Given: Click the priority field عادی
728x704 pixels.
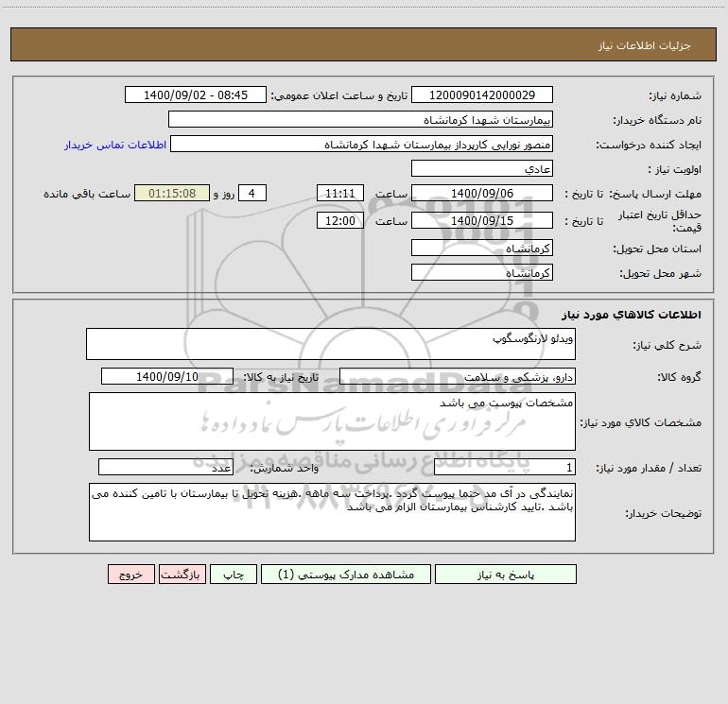Looking at the screenshot, I should pos(482,169).
